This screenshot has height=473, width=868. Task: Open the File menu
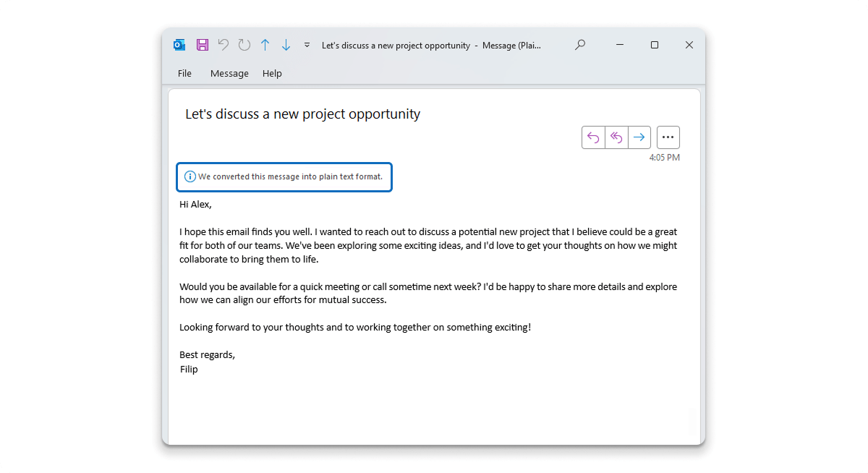click(184, 73)
